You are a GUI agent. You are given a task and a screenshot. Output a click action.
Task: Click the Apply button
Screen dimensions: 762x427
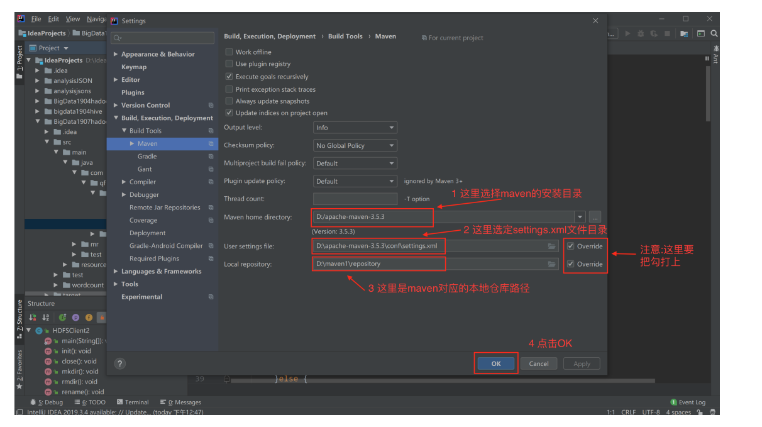pyautogui.click(x=582, y=363)
